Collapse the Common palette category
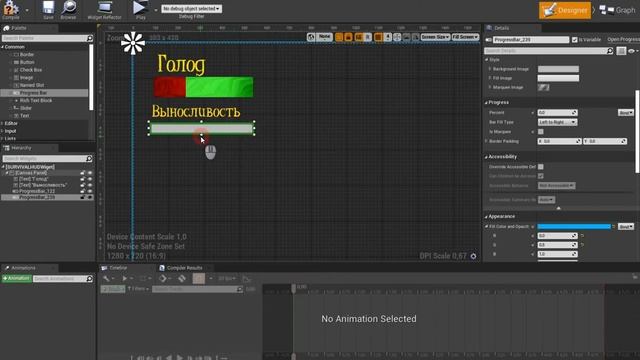The width and height of the screenshot is (640, 360). click(x=2, y=47)
